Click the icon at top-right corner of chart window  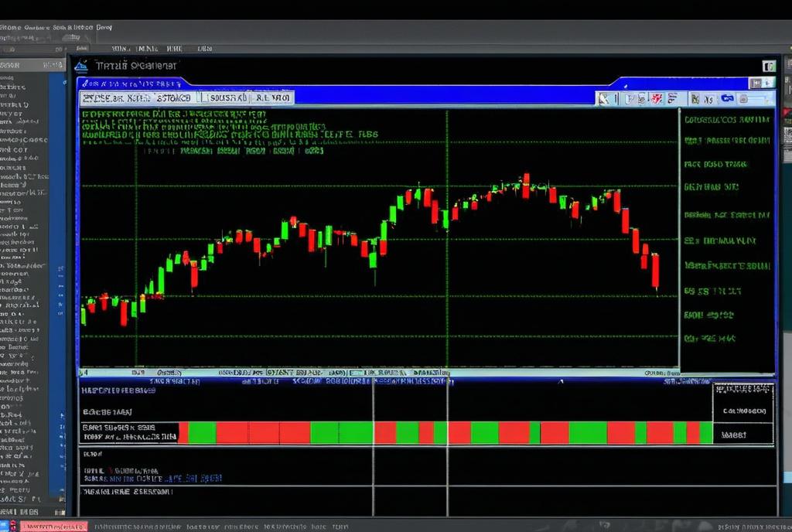coord(769,66)
